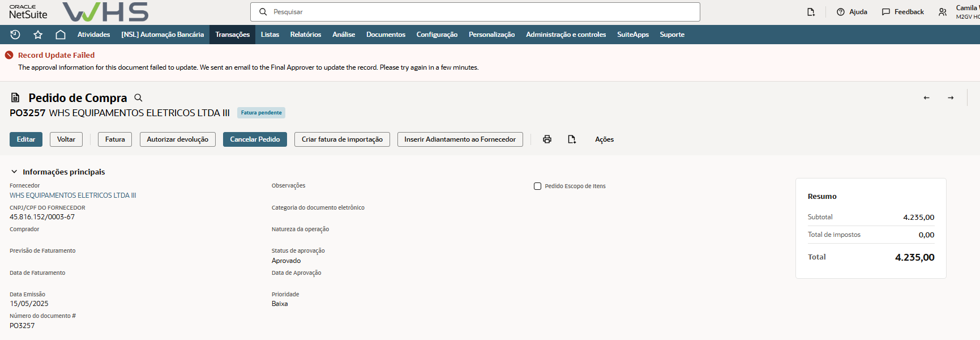Click the print icon for the order
The image size is (980, 340).
(547, 139)
